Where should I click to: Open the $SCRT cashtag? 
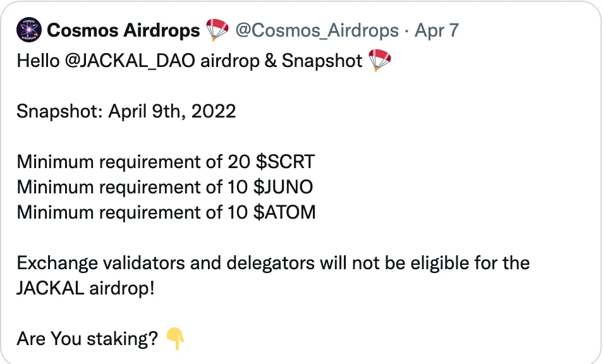tap(285, 162)
